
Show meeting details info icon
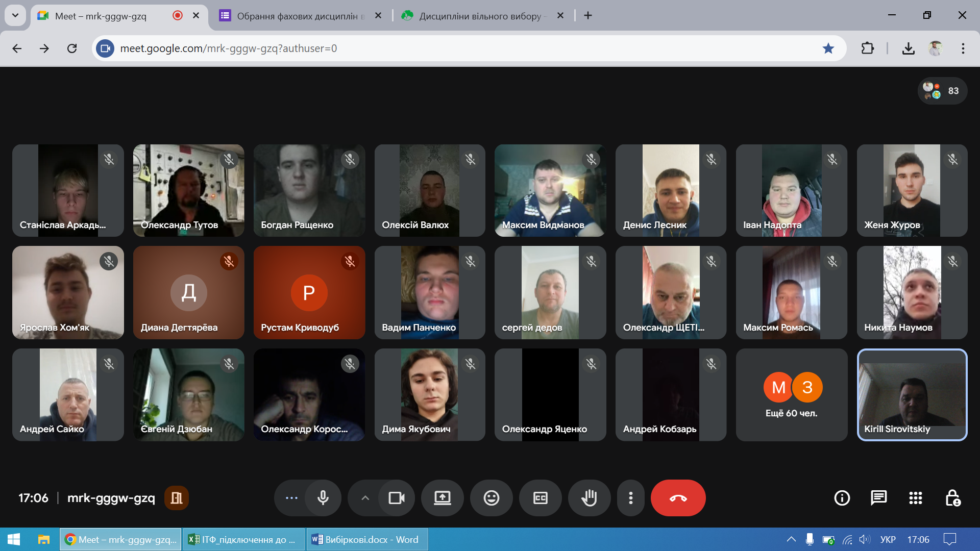click(x=842, y=498)
